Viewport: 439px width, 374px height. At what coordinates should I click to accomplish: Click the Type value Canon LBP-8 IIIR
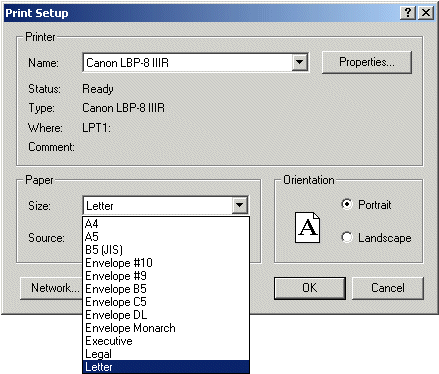click(123, 108)
